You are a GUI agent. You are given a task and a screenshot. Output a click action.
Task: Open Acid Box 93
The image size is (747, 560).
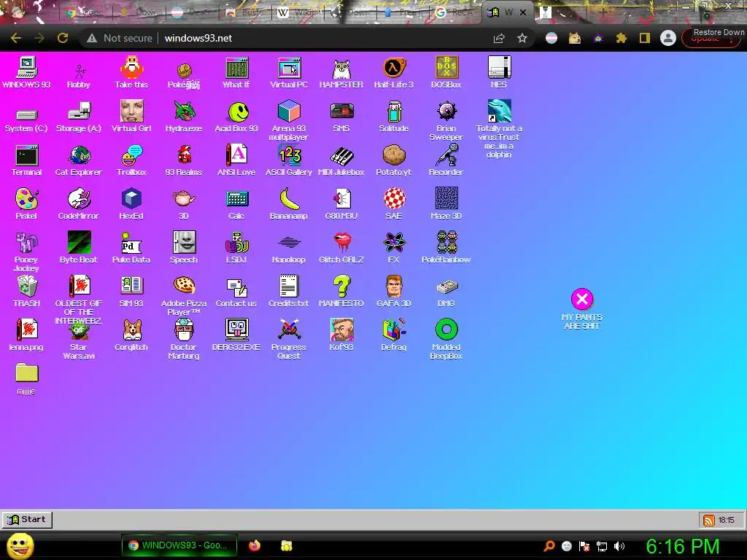[x=237, y=112]
